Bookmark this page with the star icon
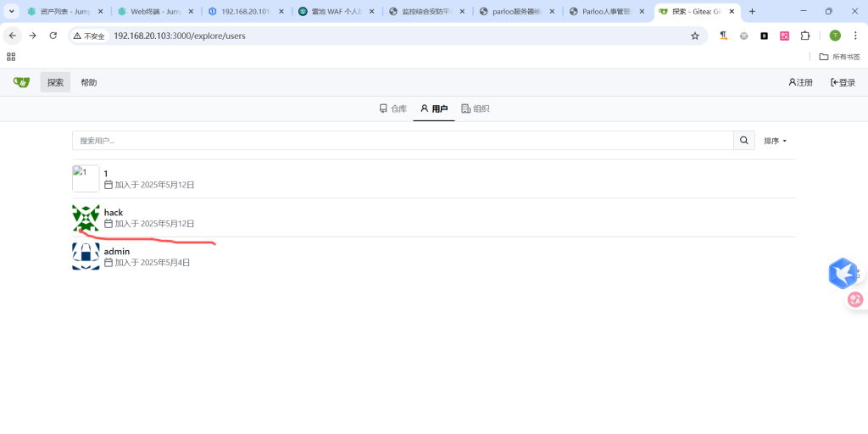Viewport: 868px width, 434px height. [695, 36]
